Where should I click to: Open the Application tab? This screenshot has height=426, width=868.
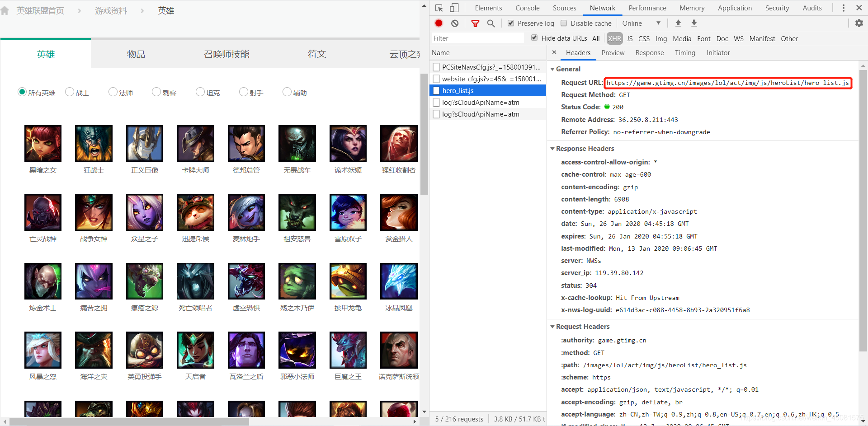[x=735, y=8]
